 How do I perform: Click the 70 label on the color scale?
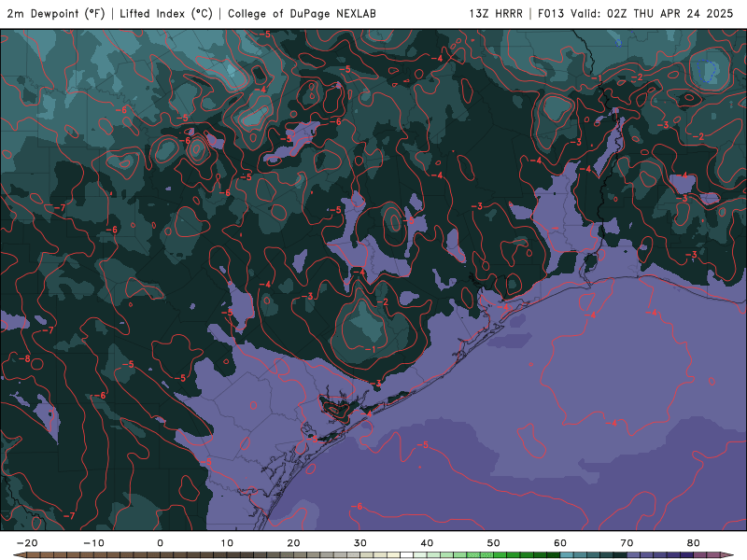627,543
